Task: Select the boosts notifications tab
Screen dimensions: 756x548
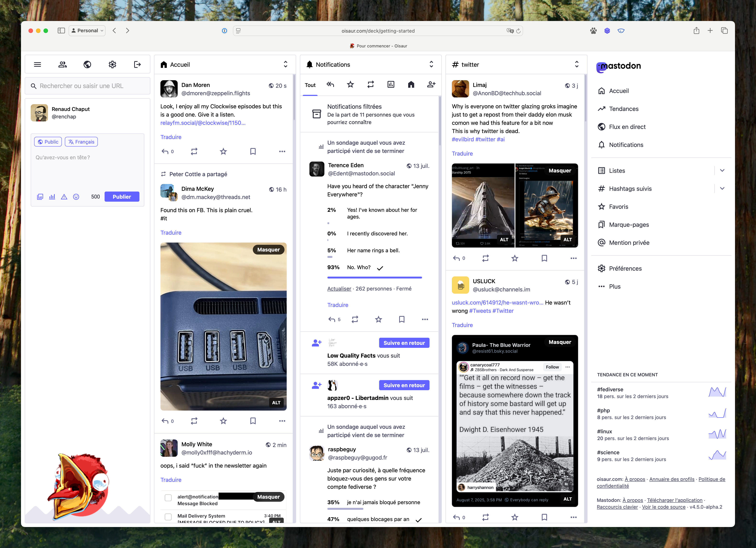Action: [x=370, y=85]
